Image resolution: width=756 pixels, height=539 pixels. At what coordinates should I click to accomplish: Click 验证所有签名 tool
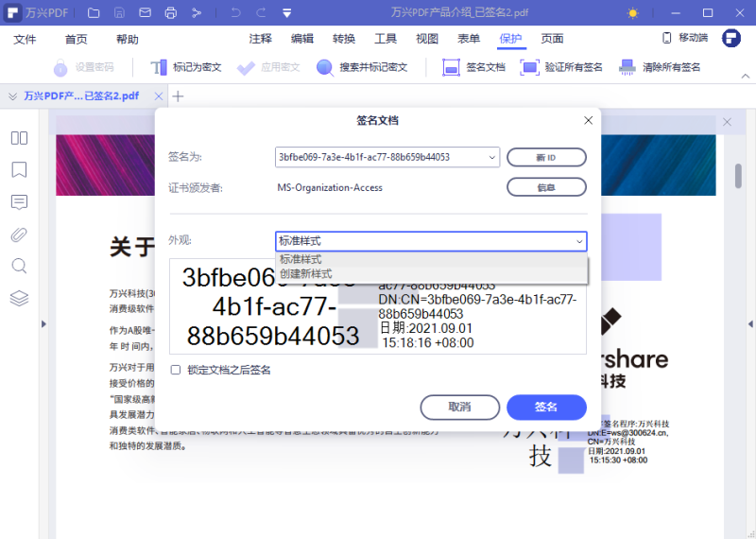point(561,67)
